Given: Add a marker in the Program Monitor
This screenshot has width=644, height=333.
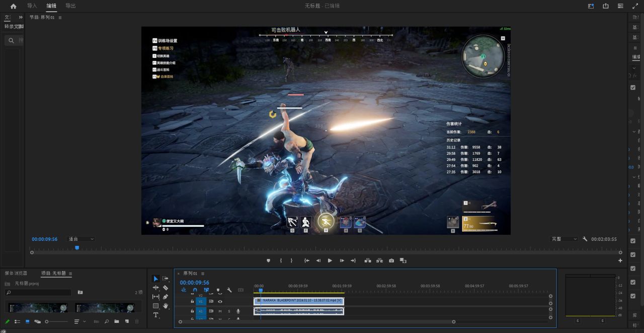Looking at the screenshot, I should (x=268, y=260).
